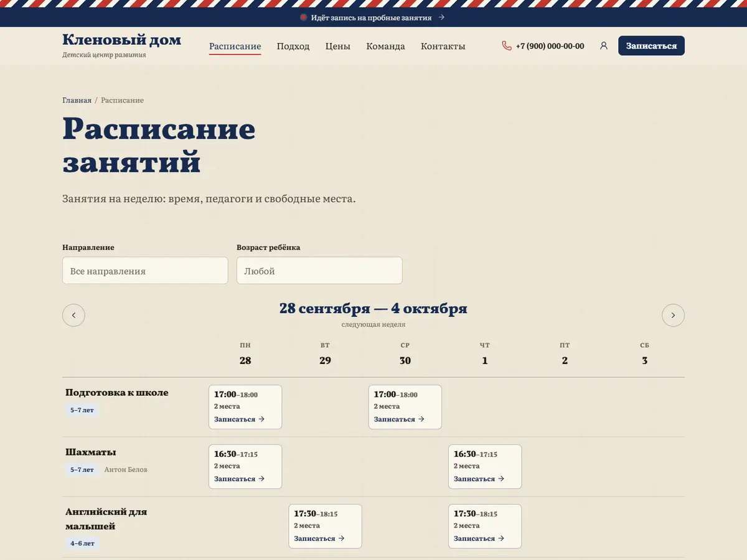Sign up for Английский для малышей on Tuesday
The width and height of the screenshot is (747, 560).
[319, 539]
